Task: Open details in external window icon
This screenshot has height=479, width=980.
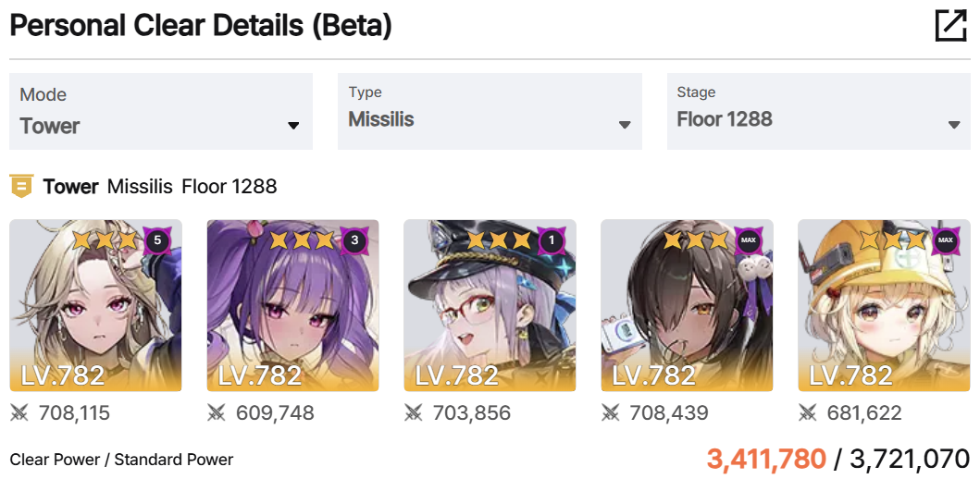Action: click(x=950, y=26)
